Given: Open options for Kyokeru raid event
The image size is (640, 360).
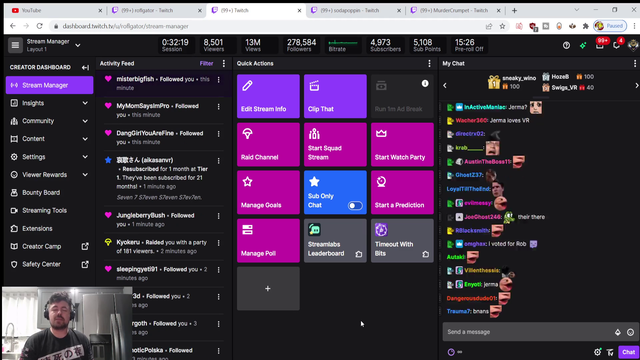Looking at the screenshot, I should coord(219,243).
